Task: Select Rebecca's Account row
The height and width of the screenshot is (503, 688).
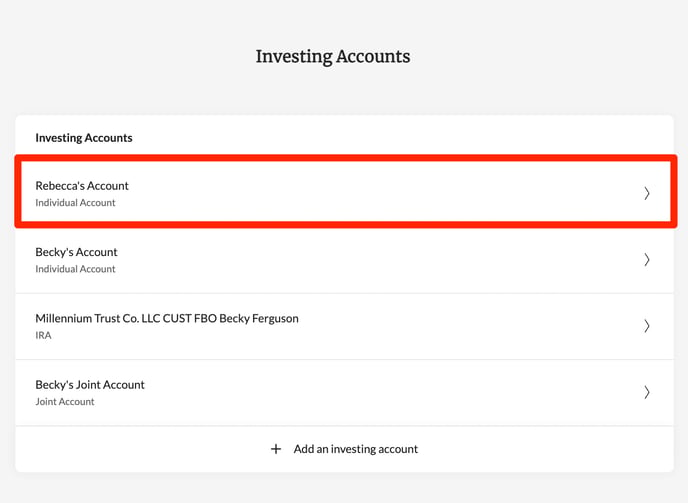Action: point(344,192)
